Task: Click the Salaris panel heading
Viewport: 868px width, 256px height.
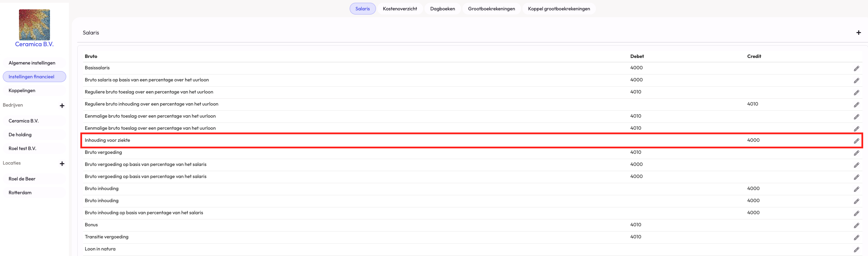Action: coord(91,33)
